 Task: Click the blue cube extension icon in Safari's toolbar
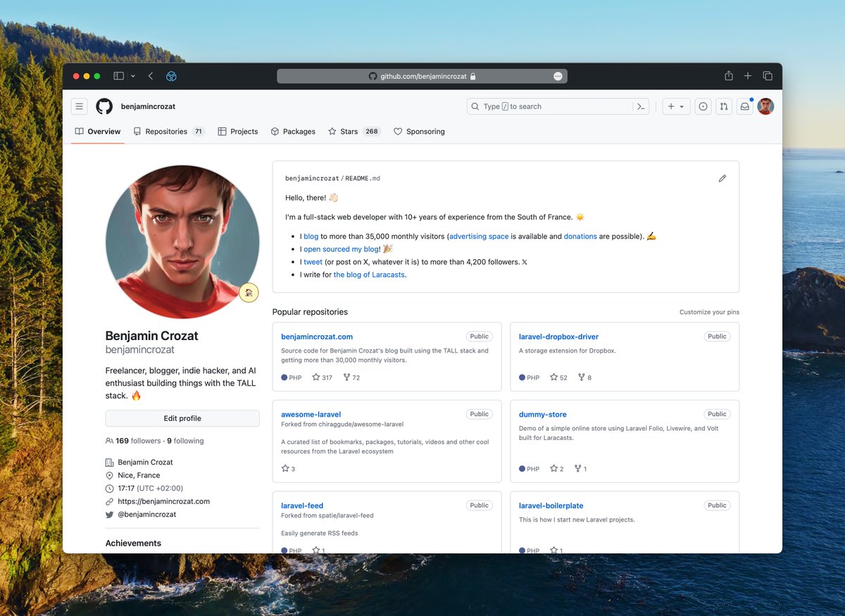click(171, 75)
